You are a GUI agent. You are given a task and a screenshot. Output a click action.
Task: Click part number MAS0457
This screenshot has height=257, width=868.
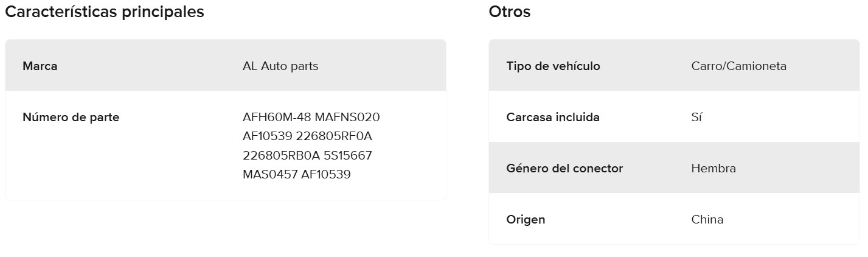pos(270,175)
